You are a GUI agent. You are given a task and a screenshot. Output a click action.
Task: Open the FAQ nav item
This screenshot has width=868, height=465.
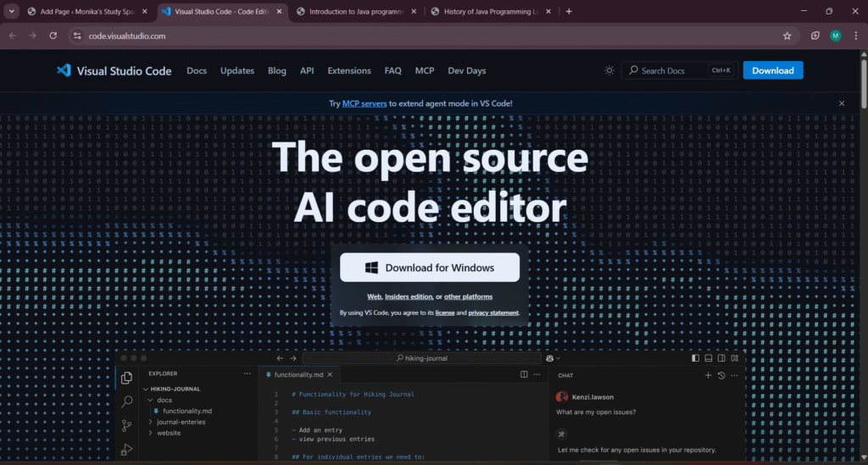click(393, 71)
